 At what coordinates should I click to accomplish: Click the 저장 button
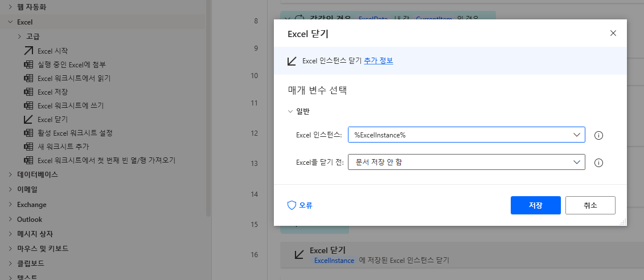click(x=536, y=205)
